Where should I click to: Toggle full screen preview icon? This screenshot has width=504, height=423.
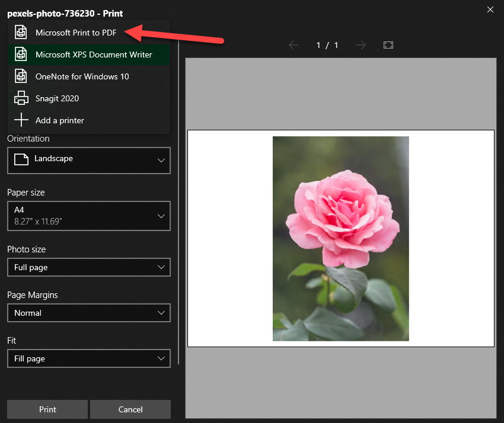[x=388, y=45]
